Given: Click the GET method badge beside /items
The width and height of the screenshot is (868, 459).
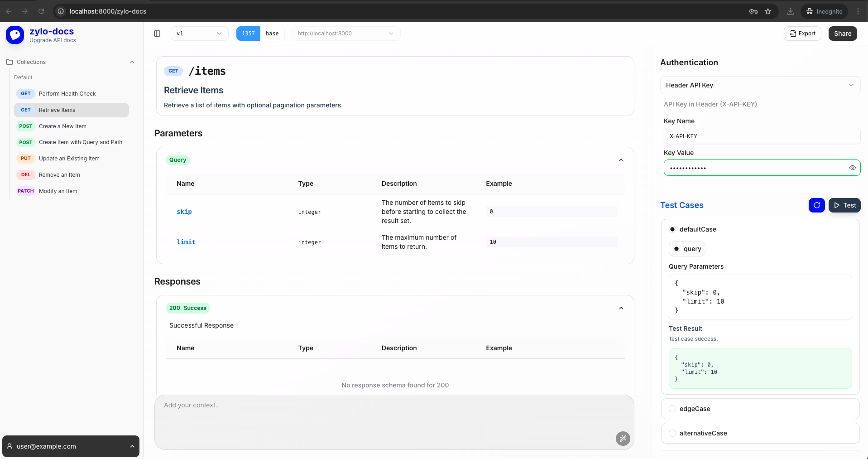Looking at the screenshot, I should pyautogui.click(x=173, y=71).
